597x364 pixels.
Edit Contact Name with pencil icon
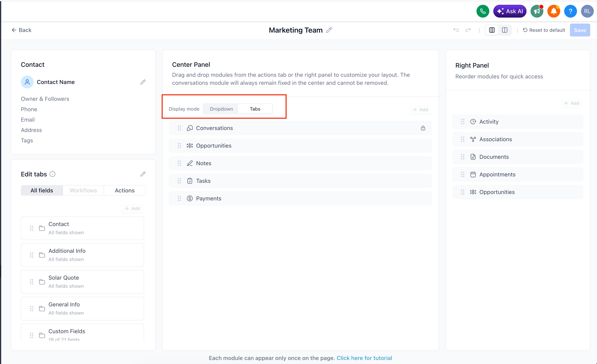(x=143, y=82)
